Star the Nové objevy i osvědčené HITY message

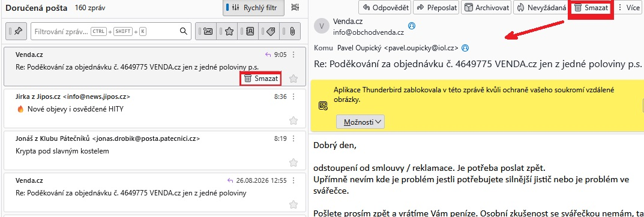(293, 120)
